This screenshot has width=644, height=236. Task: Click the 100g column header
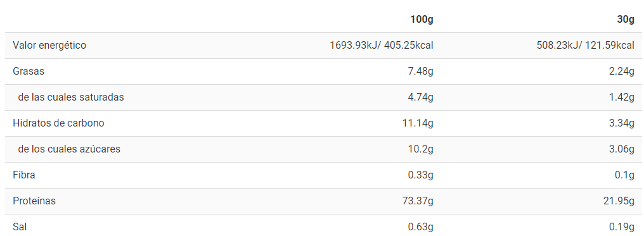point(422,20)
